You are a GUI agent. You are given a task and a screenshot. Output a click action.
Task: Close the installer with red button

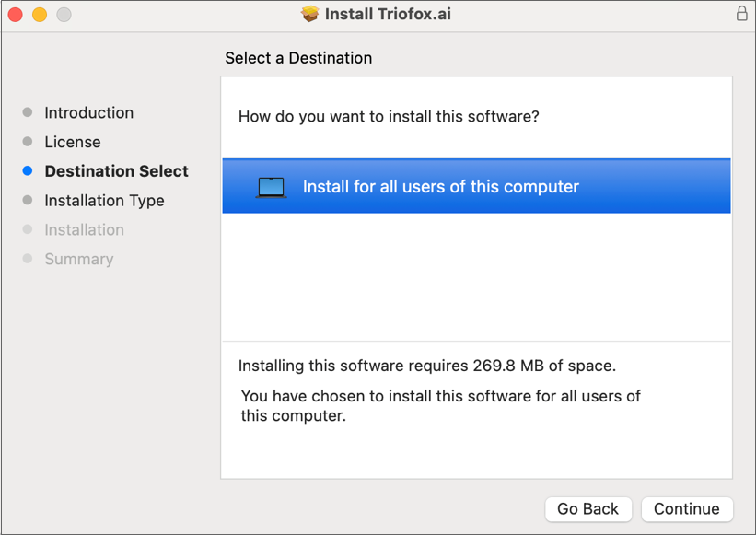coord(16,15)
